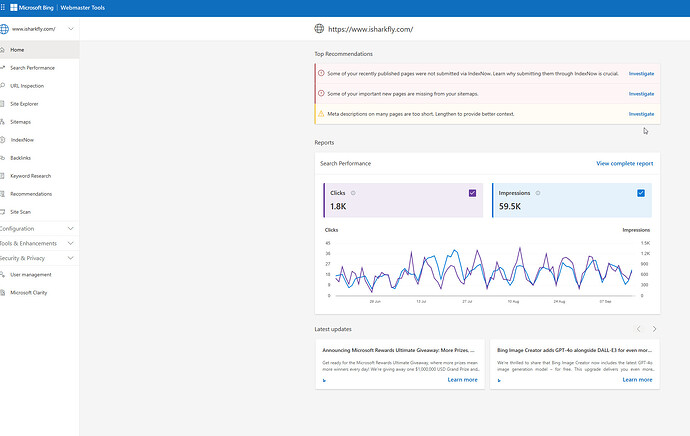Click the error icon on sitemaps recommendation

tap(321, 93)
